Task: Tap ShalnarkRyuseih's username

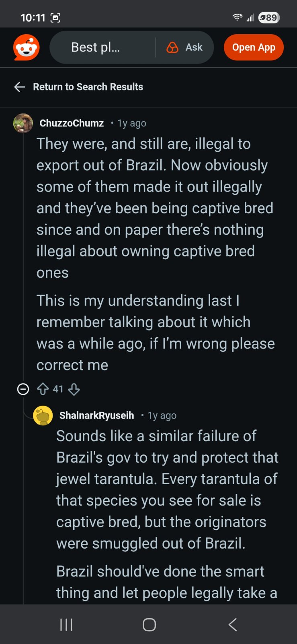Action: click(96, 415)
